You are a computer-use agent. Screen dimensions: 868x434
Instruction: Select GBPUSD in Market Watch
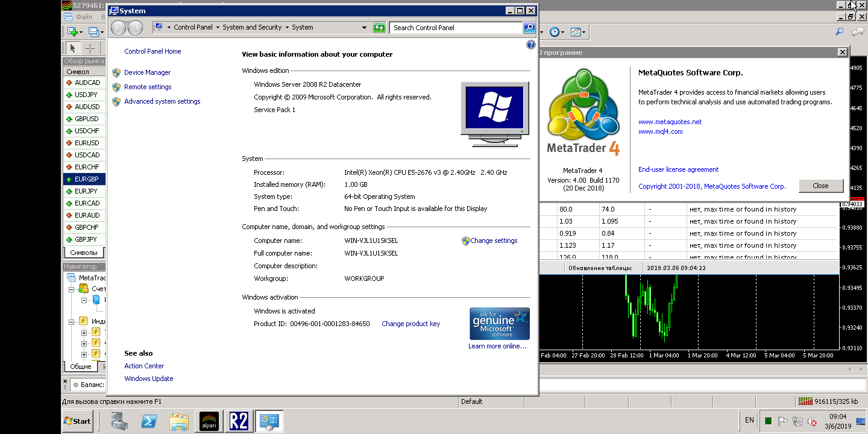(x=84, y=119)
